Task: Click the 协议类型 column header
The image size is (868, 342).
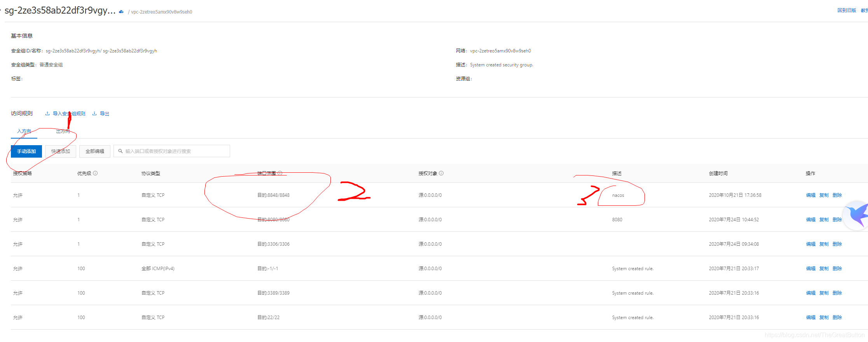Action: (151, 174)
